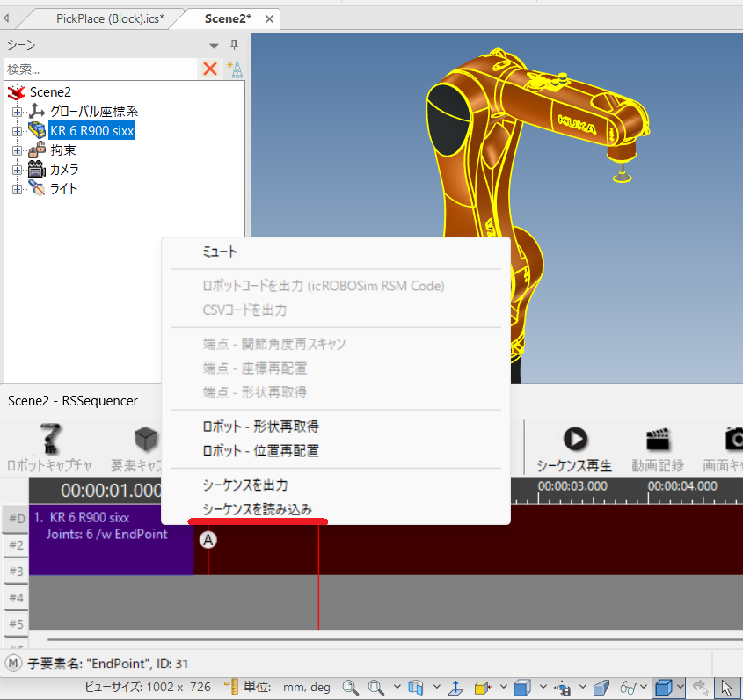Switch to the Scene2 tab
Screen dimensions: 743x700
coord(228,19)
